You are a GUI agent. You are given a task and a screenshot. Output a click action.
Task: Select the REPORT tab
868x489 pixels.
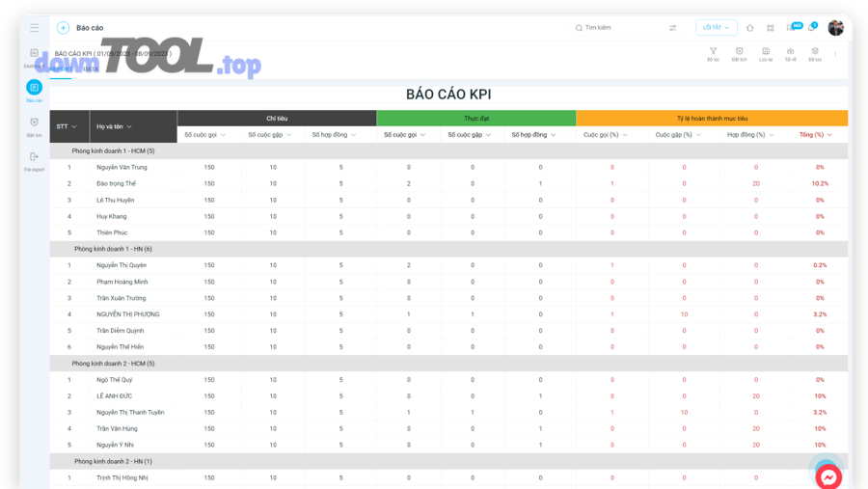click(61, 69)
